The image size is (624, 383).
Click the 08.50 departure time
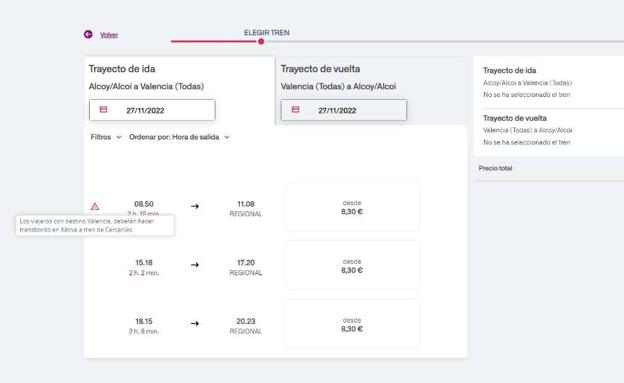(144, 204)
